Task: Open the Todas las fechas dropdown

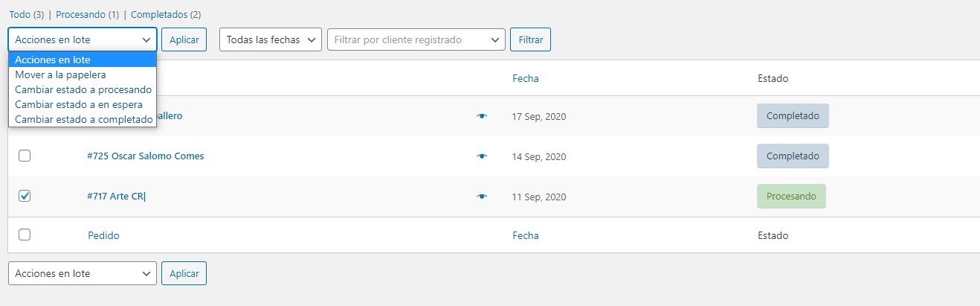Action: pyautogui.click(x=271, y=39)
